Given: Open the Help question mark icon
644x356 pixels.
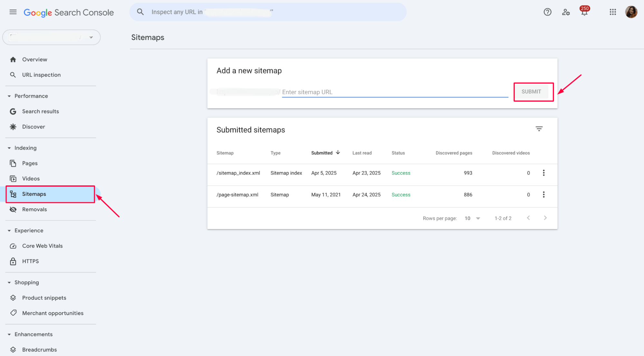Looking at the screenshot, I should [547, 12].
